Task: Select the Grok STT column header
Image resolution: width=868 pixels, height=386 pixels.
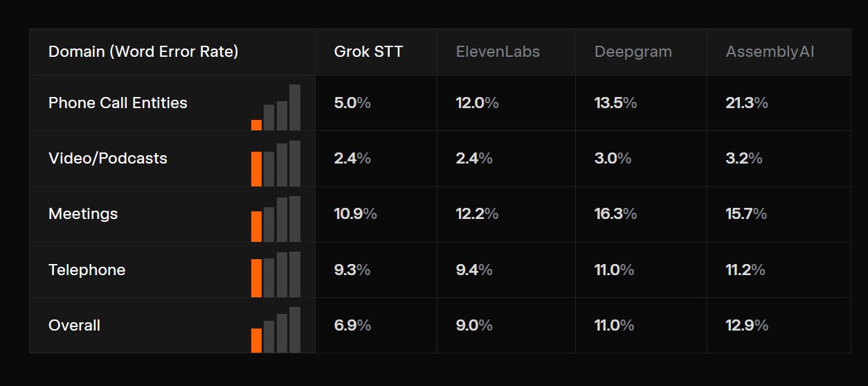Action: (369, 52)
